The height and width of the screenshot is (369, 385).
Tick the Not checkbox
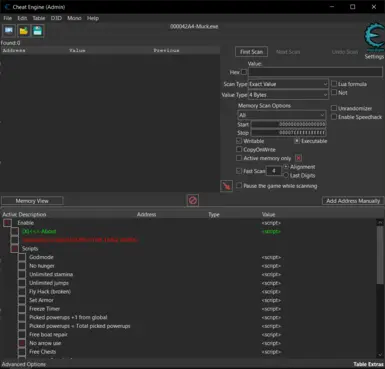334,92
